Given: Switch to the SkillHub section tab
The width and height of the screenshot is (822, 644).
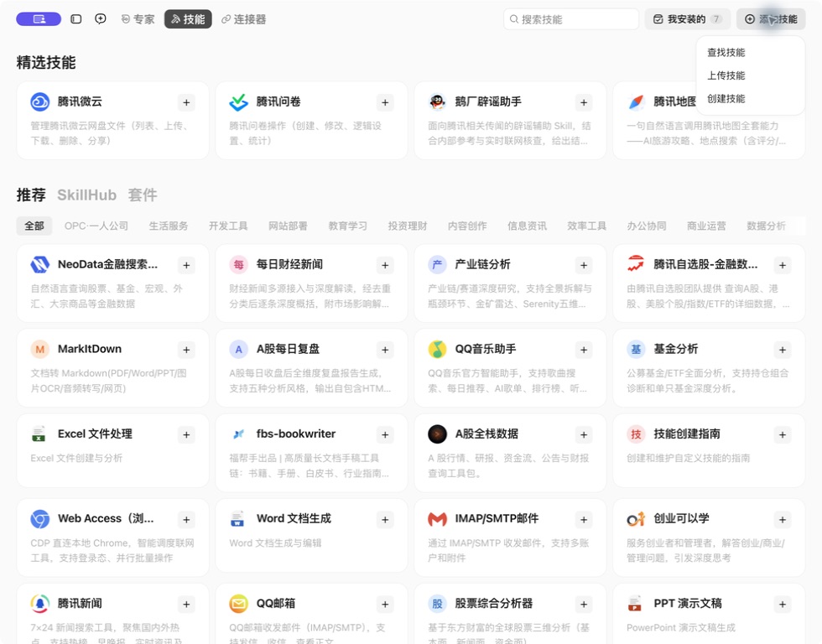Looking at the screenshot, I should point(86,195).
